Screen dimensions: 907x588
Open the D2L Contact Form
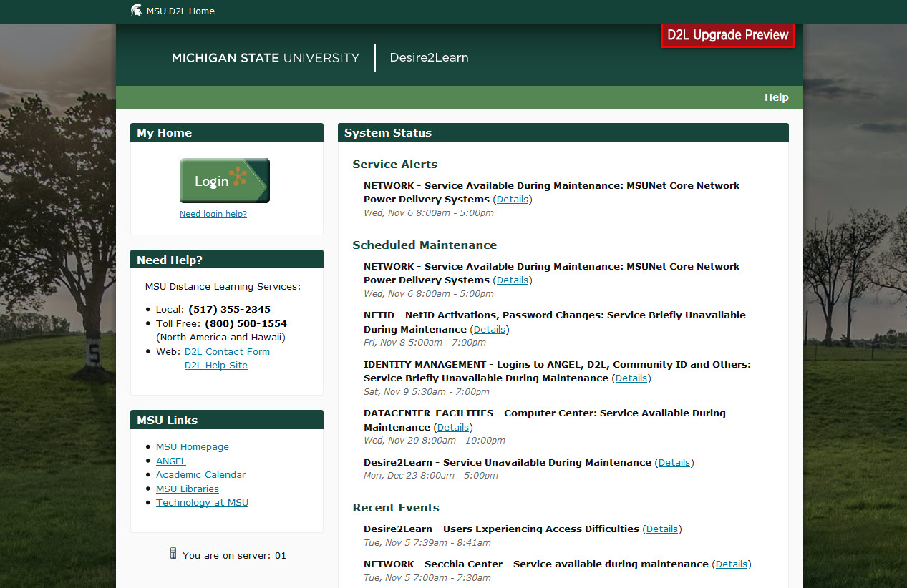227,351
